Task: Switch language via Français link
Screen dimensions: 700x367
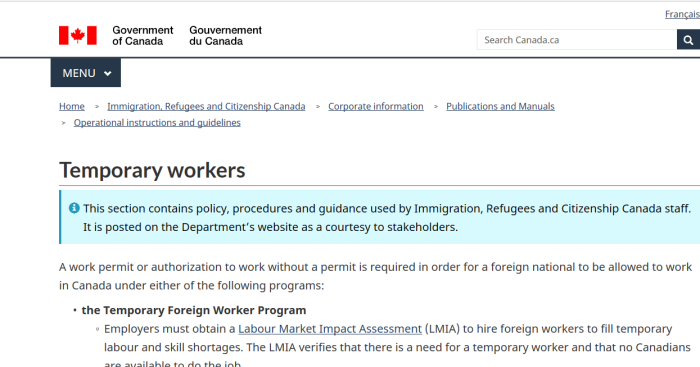Action: (x=682, y=14)
